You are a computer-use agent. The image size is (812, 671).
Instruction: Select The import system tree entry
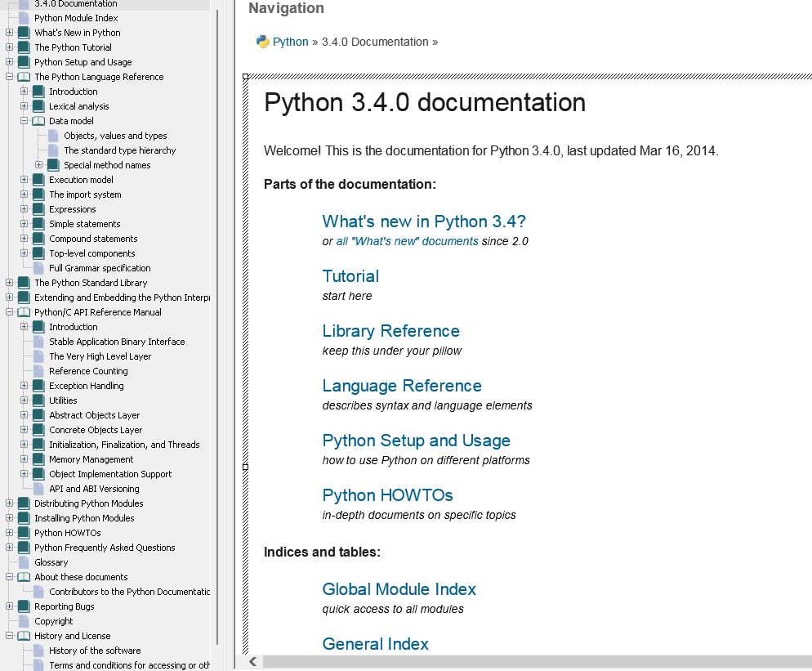[x=86, y=195]
